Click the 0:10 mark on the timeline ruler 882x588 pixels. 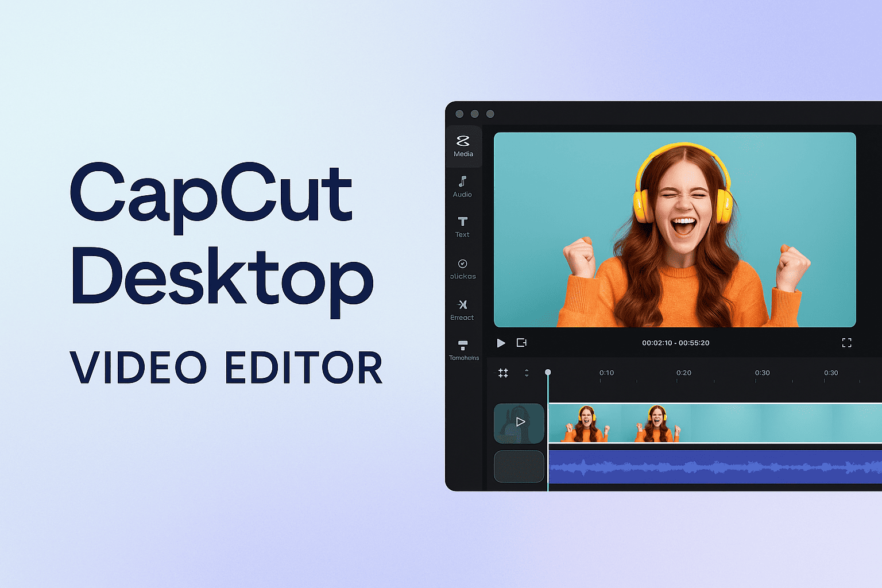607,373
